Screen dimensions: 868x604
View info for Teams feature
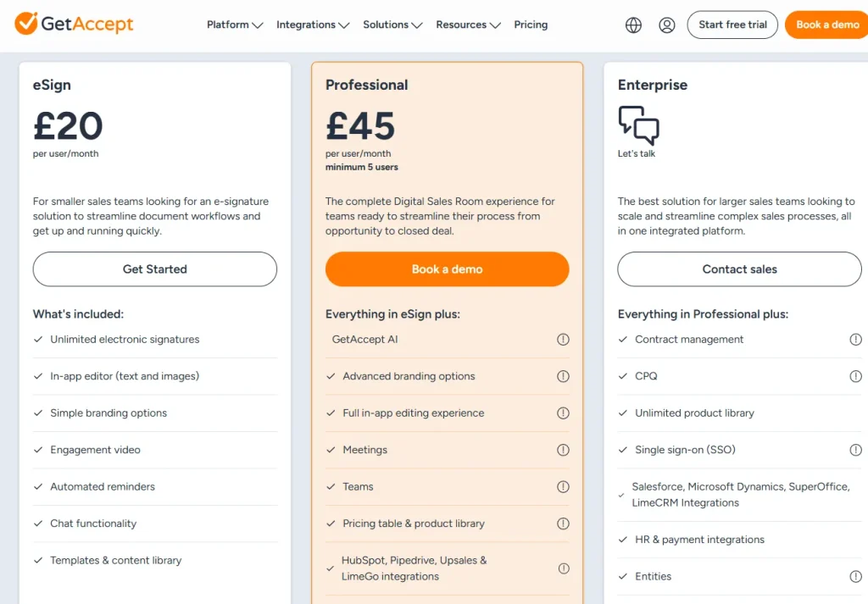coord(563,487)
